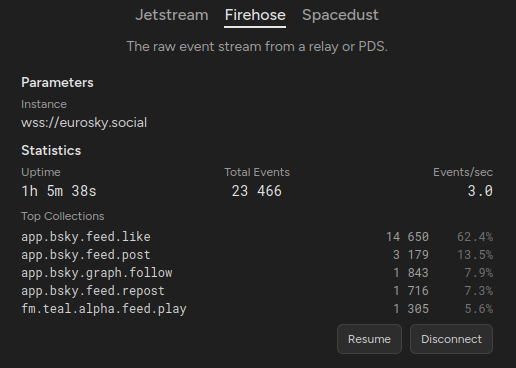Image resolution: width=516 pixels, height=368 pixels.
Task: Click the raw event stream description text
Action: tap(257, 46)
